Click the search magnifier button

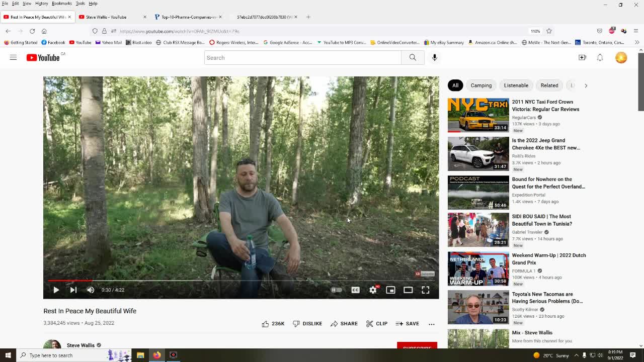pyautogui.click(x=413, y=58)
